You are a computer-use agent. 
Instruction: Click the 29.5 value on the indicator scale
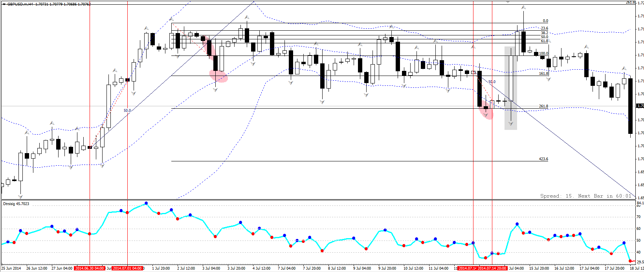coord(640,262)
